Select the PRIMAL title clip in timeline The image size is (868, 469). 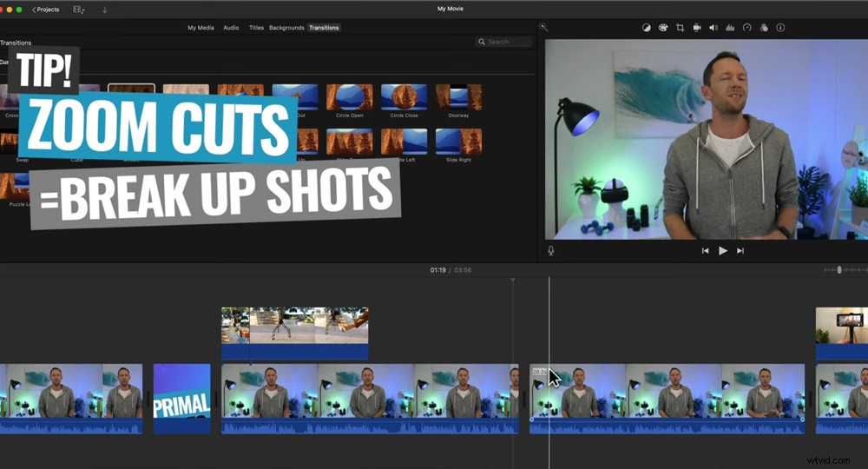pyautogui.click(x=181, y=399)
